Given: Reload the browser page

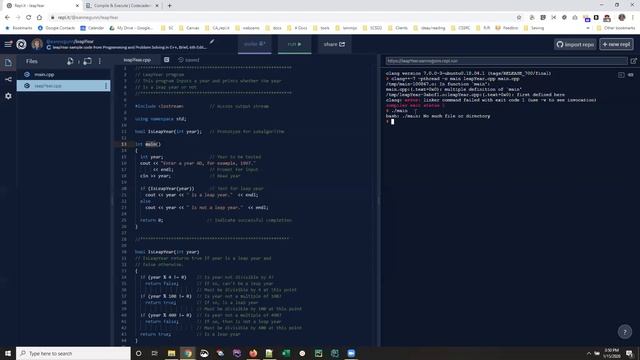Looking at the screenshot, I should tap(29, 18).
